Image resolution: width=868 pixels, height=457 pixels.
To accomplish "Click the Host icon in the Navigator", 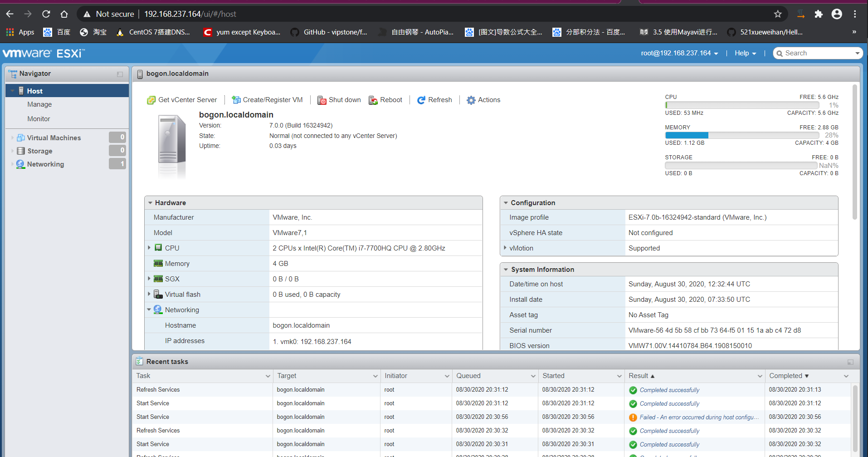I will coord(21,90).
